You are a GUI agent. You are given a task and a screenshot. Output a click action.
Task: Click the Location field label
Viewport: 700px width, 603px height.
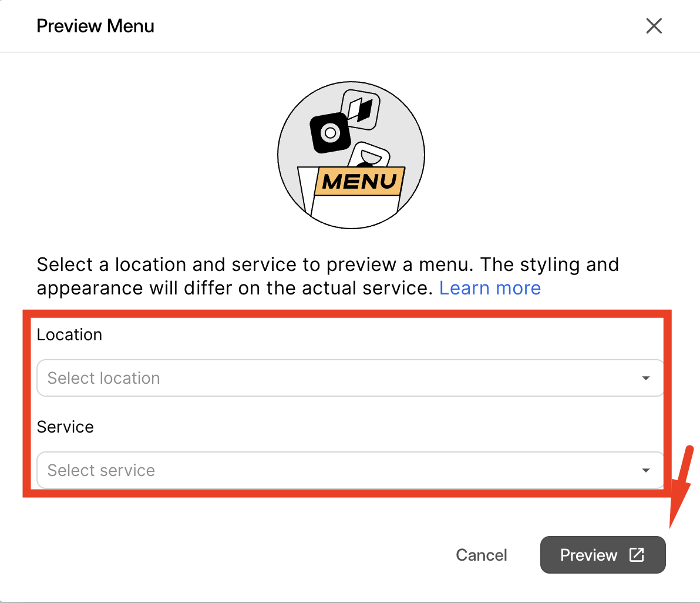pos(69,334)
